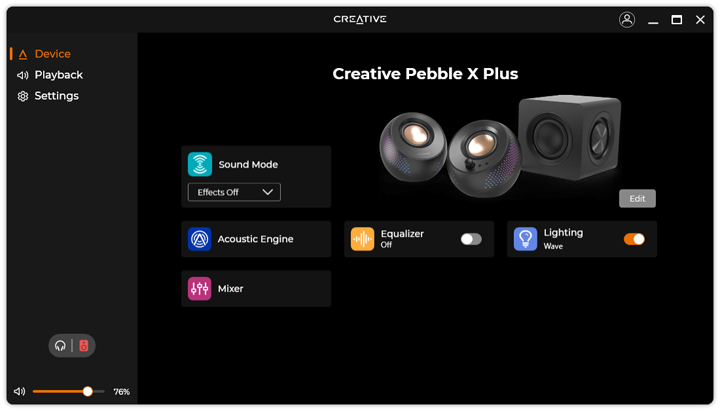Click the orange Equalizer waveform icon

pyautogui.click(x=362, y=239)
